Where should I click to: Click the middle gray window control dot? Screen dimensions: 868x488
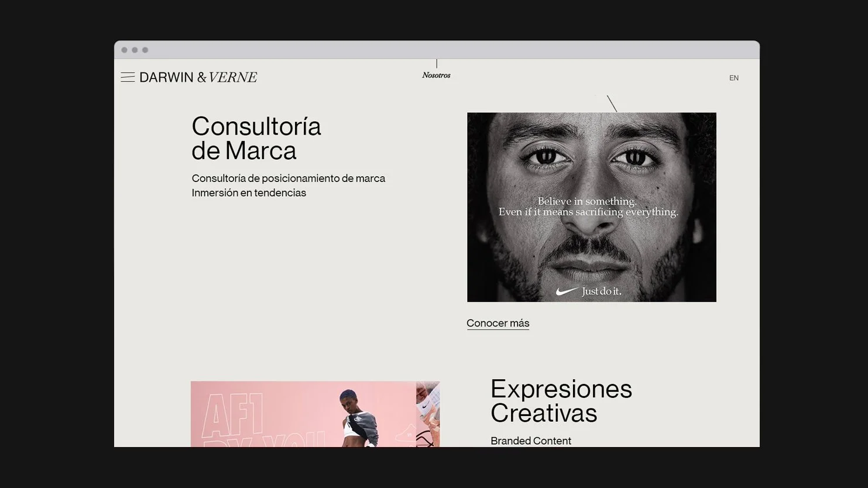click(x=135, y=50)
